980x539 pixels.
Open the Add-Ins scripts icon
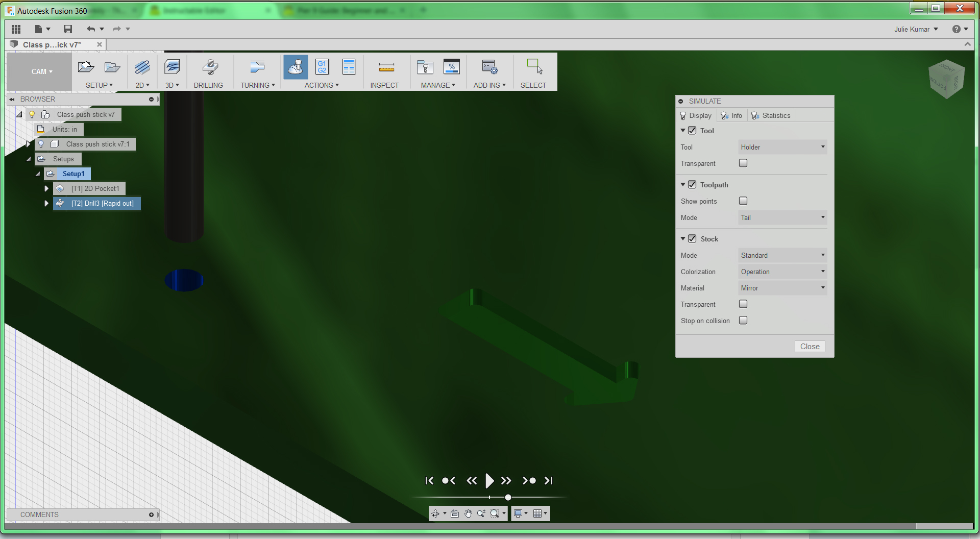[489, 67]
